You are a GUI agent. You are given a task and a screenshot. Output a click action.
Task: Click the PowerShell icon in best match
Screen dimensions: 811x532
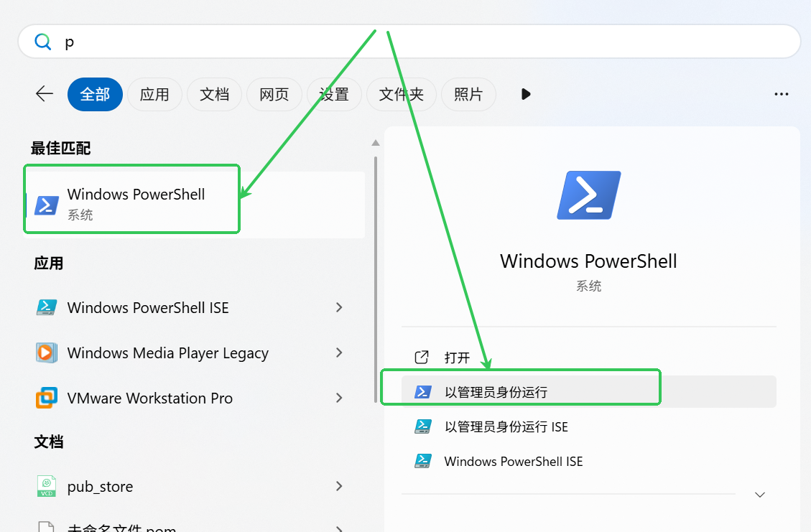point(47,205)
